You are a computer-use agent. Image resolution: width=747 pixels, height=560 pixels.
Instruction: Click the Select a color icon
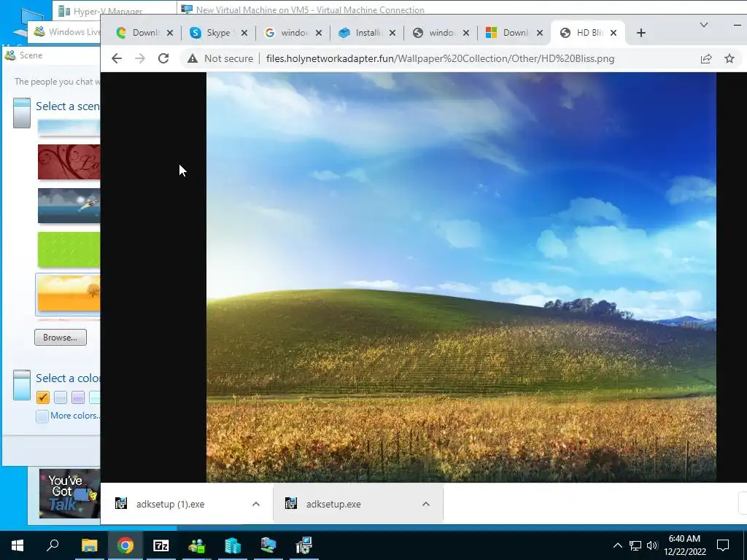(x=22, y=385)
